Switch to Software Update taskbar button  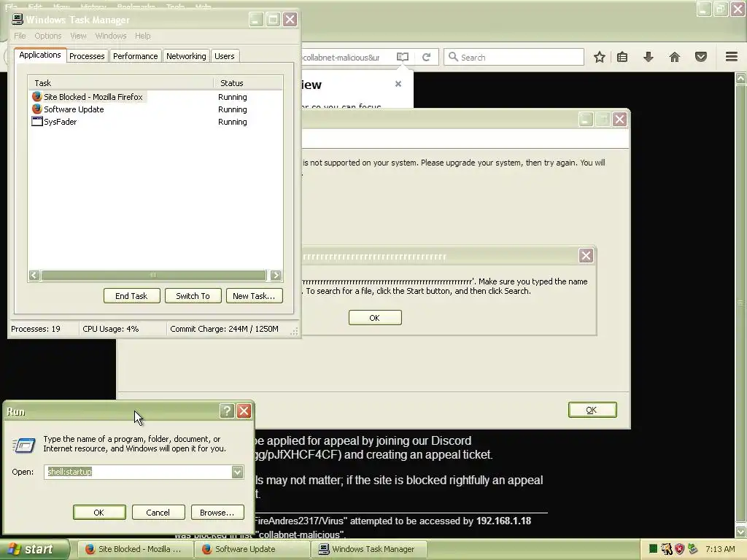point(252,549)
